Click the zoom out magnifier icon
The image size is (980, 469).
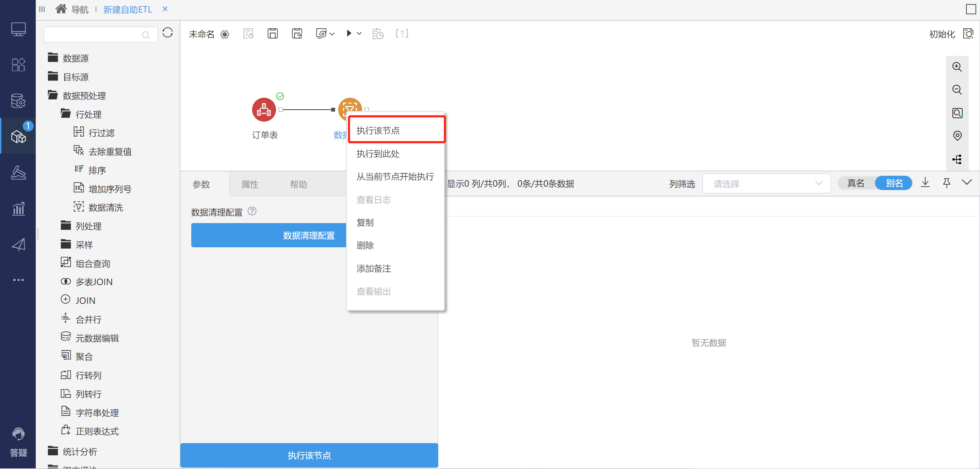coord(957,90)
